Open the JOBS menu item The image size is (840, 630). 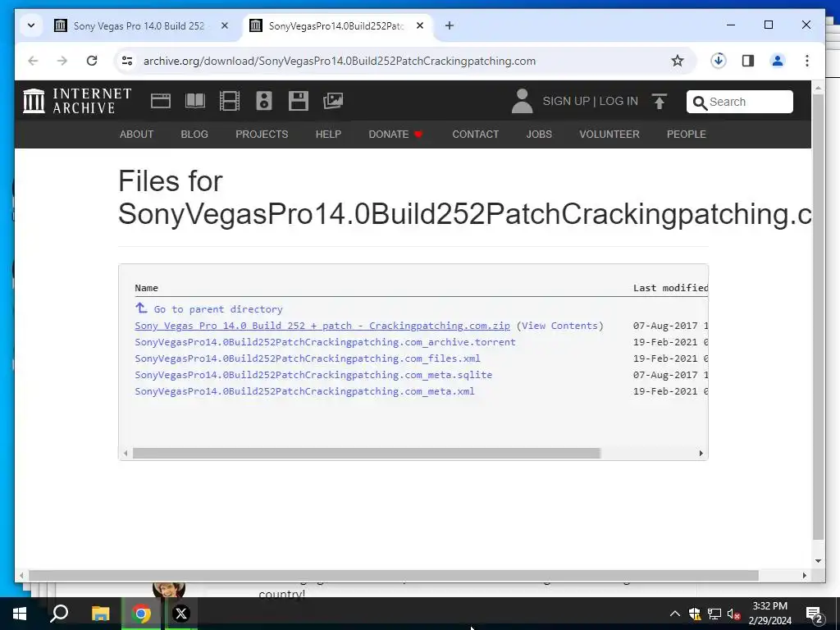[539, 134]
